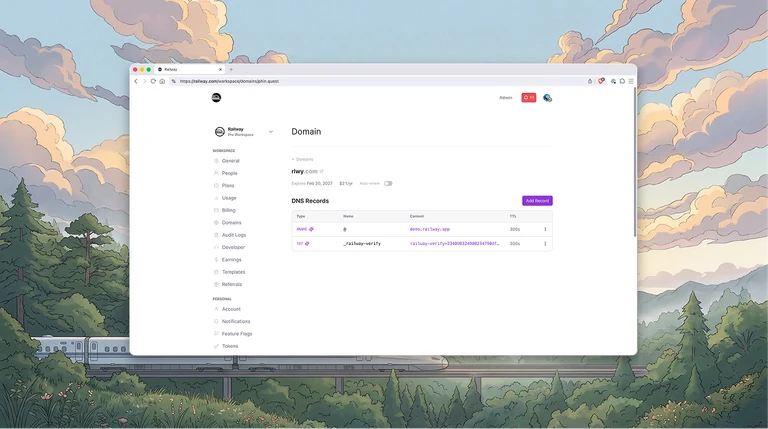This screenshot has width=768, height=429.
Task: Click the railway-verify TXT content value
Action: (x=455, y=243)
